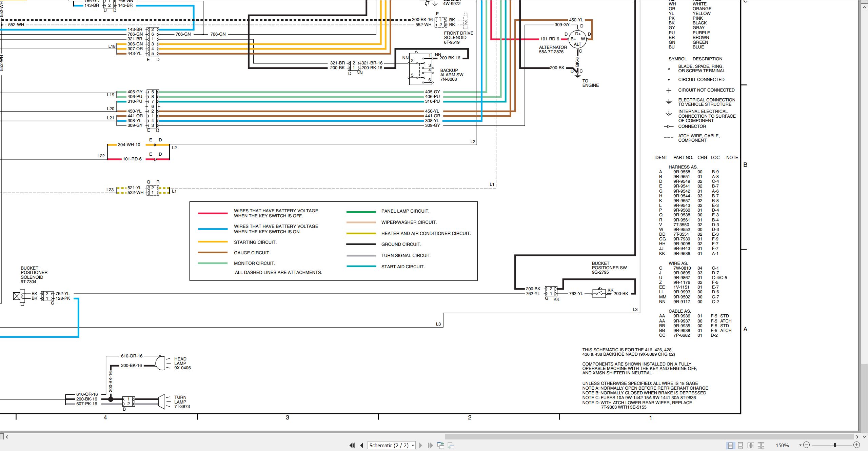
Task: Click the GAUGE CIRCUIT legend text
Action: click(252, 253)
